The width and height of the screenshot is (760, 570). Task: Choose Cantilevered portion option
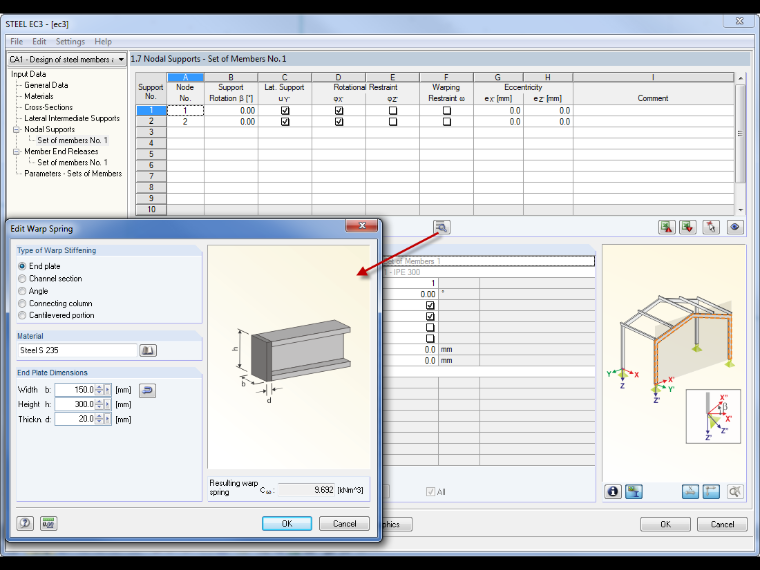point(22,315)
